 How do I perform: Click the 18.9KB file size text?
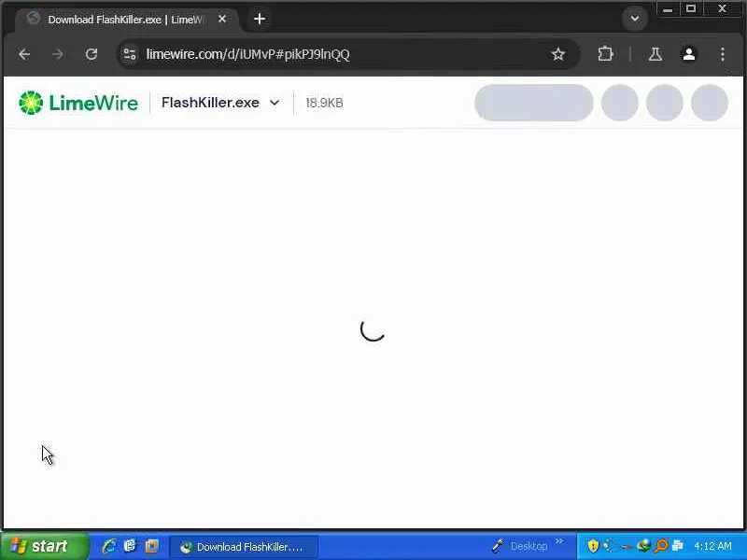point(324,103)
